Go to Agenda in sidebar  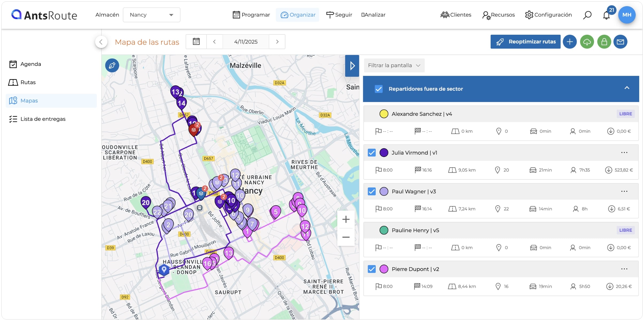[51, 64]
